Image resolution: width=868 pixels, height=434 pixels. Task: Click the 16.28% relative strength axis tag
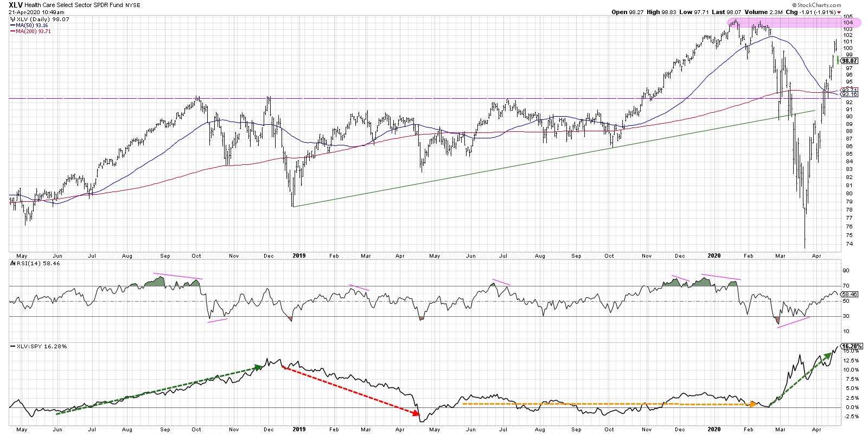(851, 346)
